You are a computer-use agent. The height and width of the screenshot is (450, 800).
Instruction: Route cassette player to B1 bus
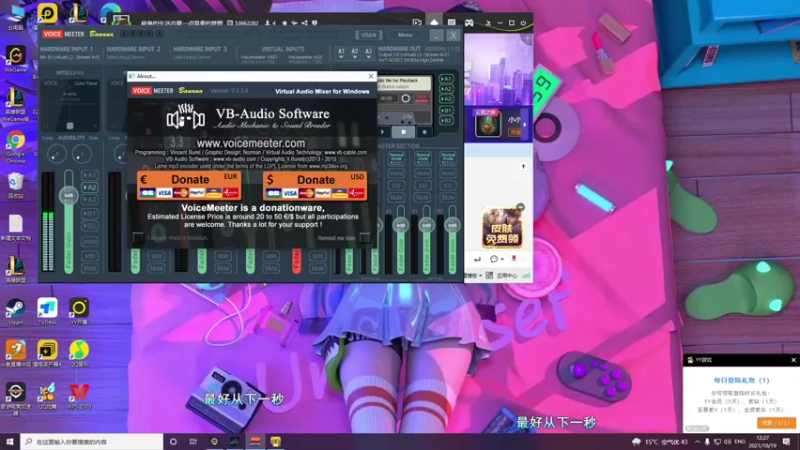[446, 110]
